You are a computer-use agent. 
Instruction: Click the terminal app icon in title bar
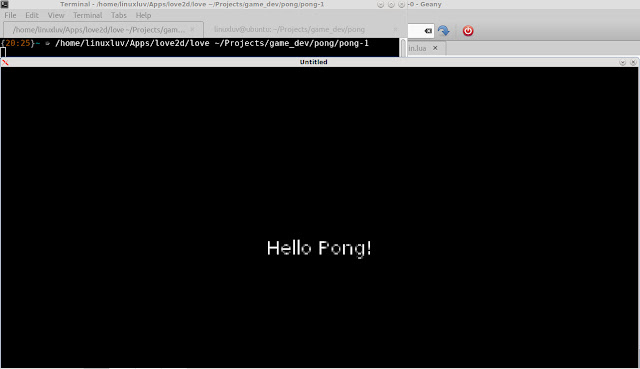coord(4,4)
